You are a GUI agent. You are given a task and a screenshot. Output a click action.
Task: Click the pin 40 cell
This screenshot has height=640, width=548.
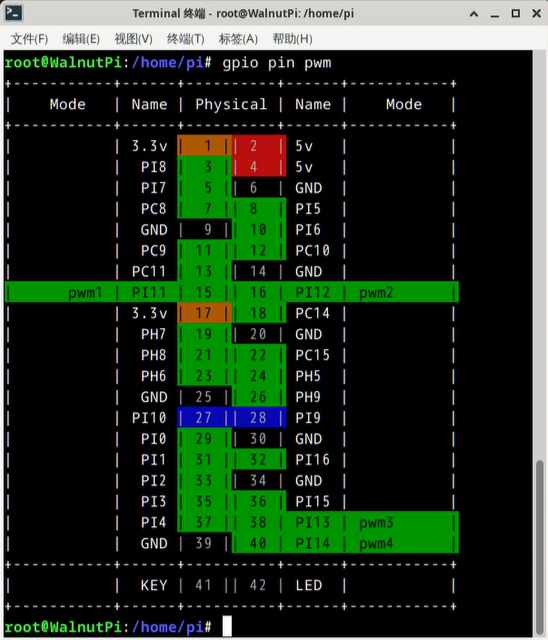click(259, 543)
